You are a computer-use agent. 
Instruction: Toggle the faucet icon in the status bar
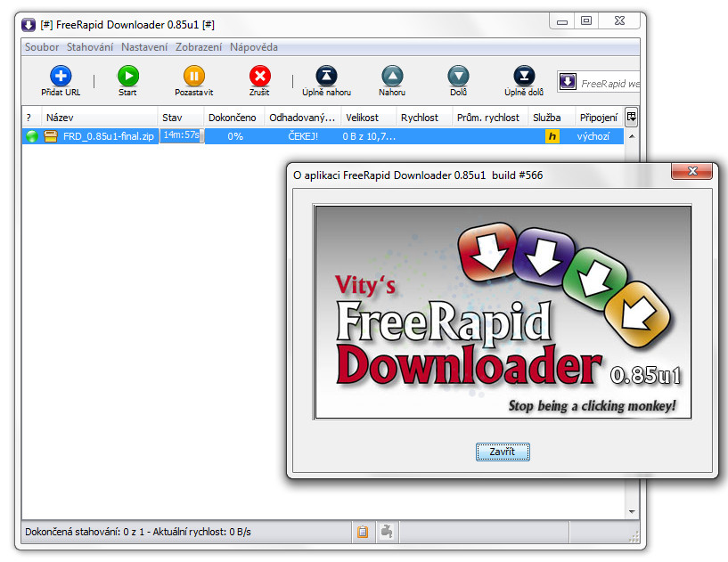[x=387, y=531]
